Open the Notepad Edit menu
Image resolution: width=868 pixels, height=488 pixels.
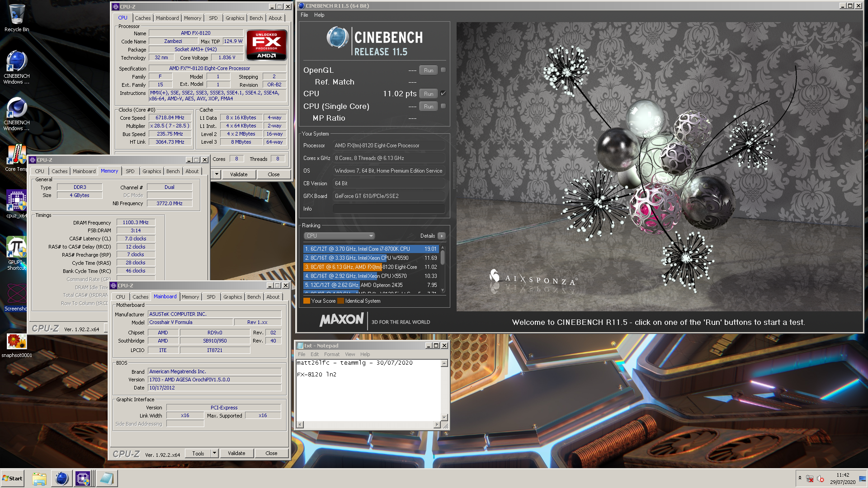point(315,354)
